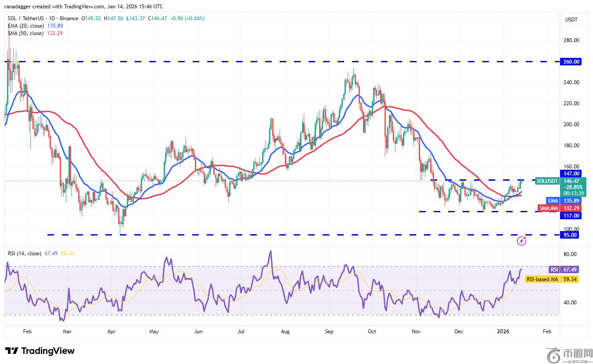Viewport: 593px width, 364px height.
Task: Click the 147.00 price level label
Action: (571, 173)
